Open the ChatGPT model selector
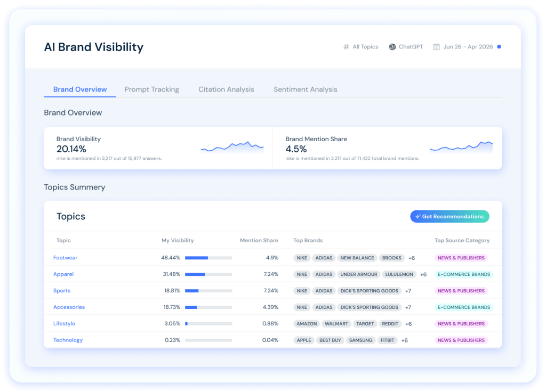The height and width of the screenshot is (392, 546). click(406, 47)
